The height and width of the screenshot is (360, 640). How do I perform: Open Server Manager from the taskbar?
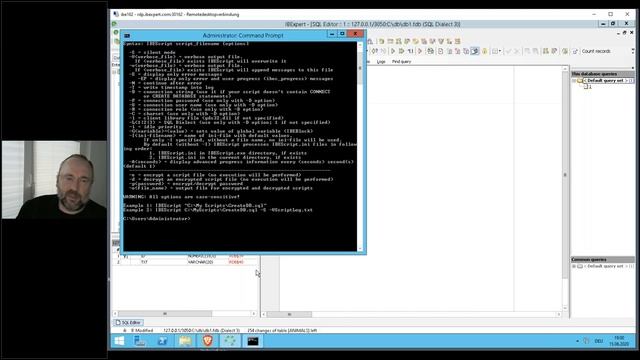click(x=140, y=341)
